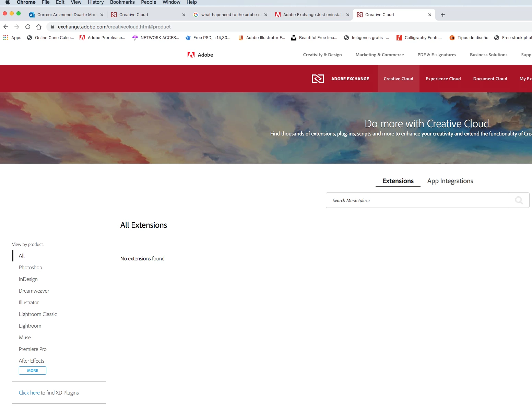This screenshot has height=411, width=532.
Task: Click 'Click here' XD Plugins link
Action: click(29, 393)
